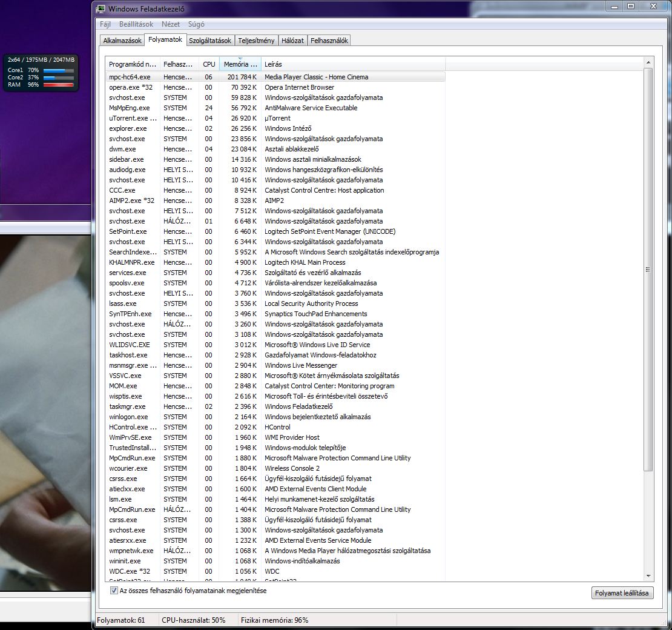Maximize the Task Manager window
The width and height of the screenshot is (672, 630).
[x=630, y=7]
